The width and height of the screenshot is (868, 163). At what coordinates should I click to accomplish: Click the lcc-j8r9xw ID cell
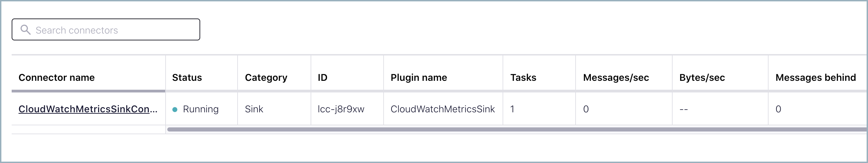click(341, 109)
